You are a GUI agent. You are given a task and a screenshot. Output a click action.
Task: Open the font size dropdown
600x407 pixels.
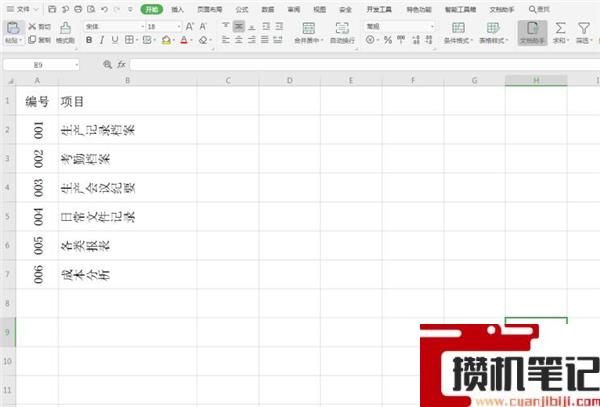click(179, 26)
